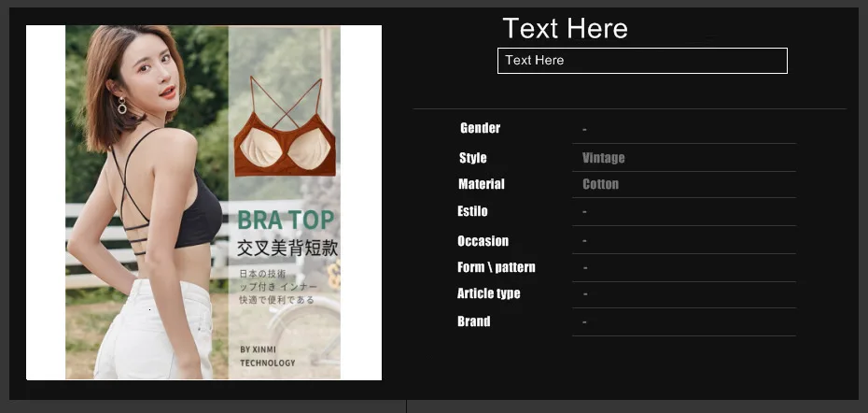The width and height of the screenshot is (868, 413).
Task: Click the Occasion value dash
Action: click(585, 241)
